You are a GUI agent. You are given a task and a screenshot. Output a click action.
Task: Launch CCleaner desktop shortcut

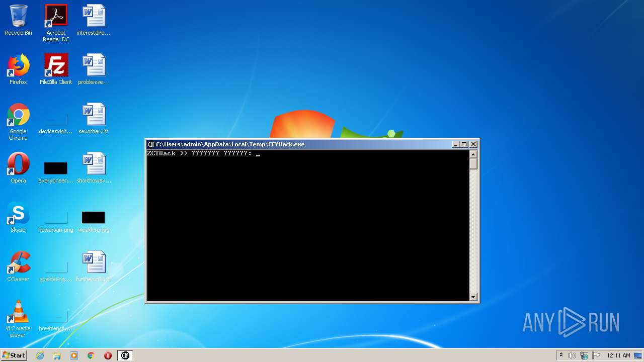tap(18, 266)
